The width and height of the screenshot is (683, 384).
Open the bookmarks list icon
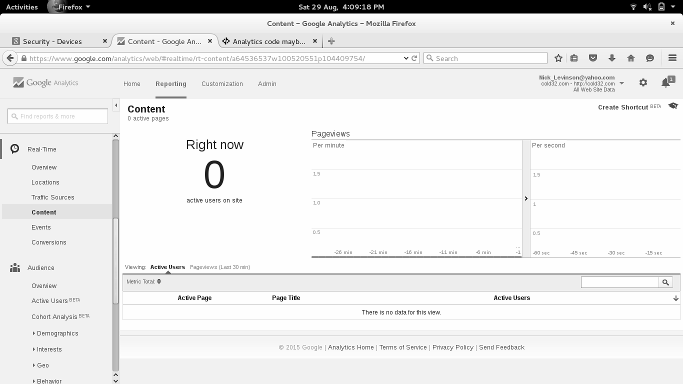point(574,58)
